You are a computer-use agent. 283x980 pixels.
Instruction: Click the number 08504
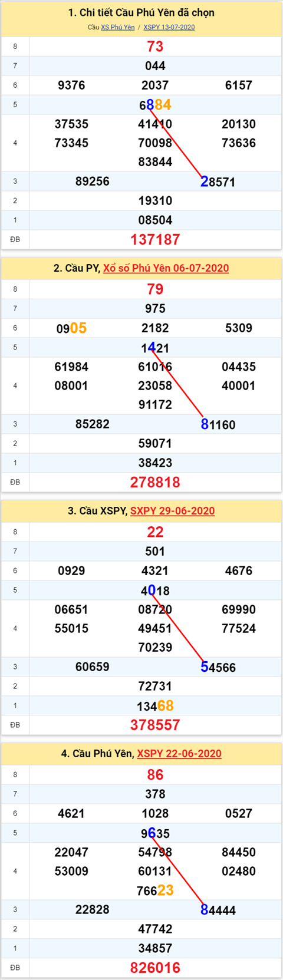click(x=155, y=220)
